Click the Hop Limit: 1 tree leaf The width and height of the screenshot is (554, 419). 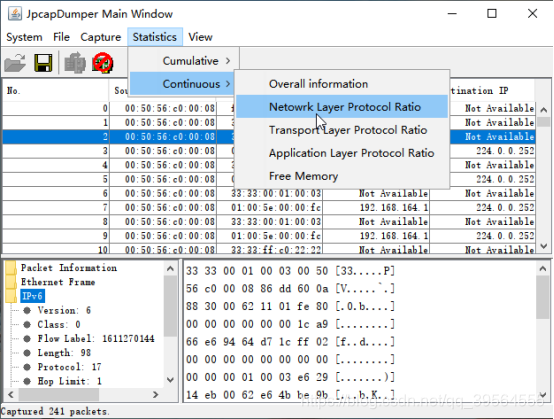click(69, 381)
